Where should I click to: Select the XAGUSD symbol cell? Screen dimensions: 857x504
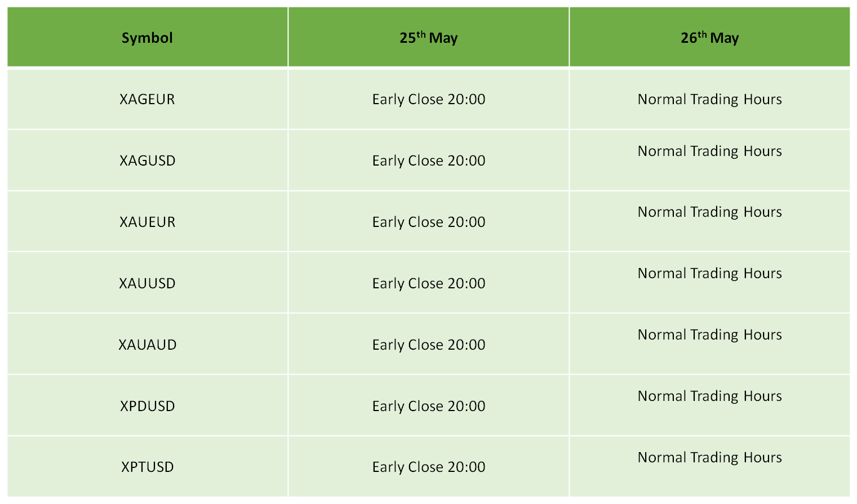click(x=147, y=160)
